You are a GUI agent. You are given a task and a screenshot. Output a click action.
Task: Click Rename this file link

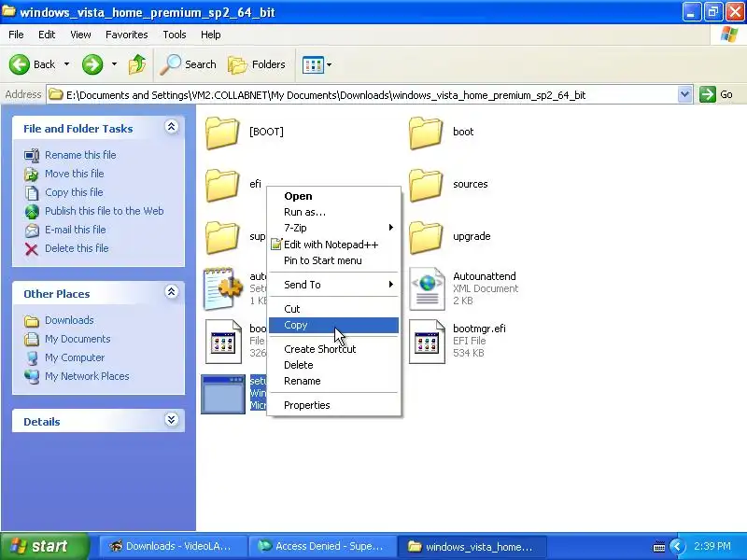80,155
